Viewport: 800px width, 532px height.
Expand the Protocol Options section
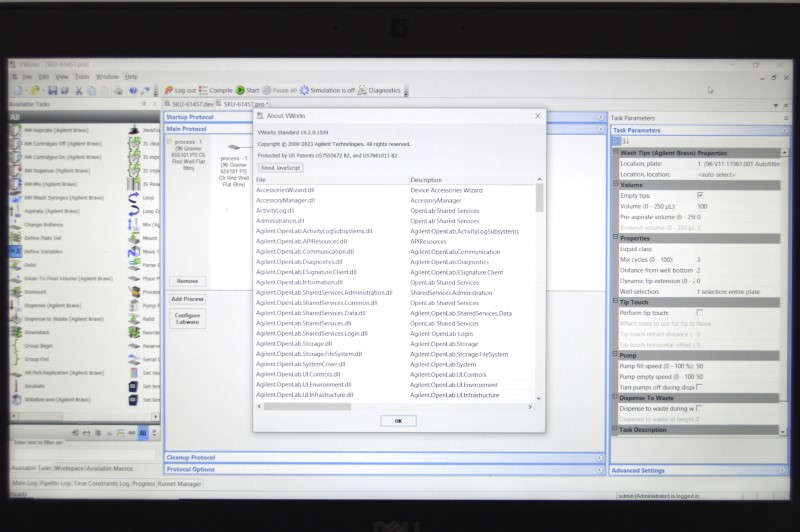(599, 470)
